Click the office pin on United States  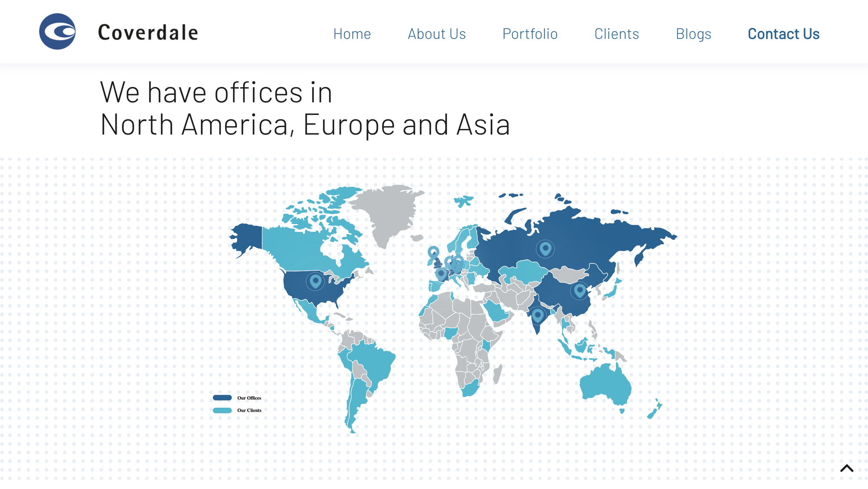click(316, 281)
